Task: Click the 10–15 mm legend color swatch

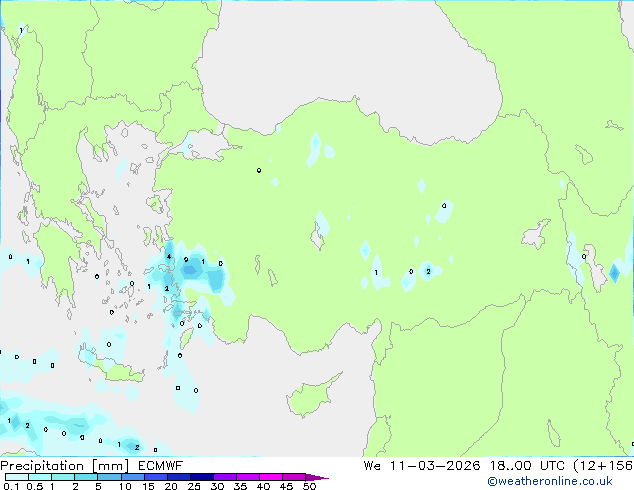Action: [132, 477]
